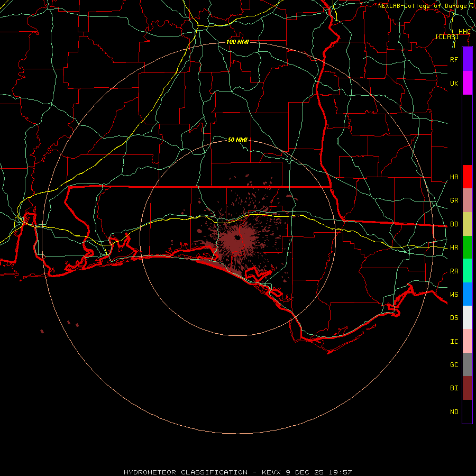Screen dimensions: 476x476
Task: Click the BD yellow legend swatch
Action: click(x=467, y=224)
